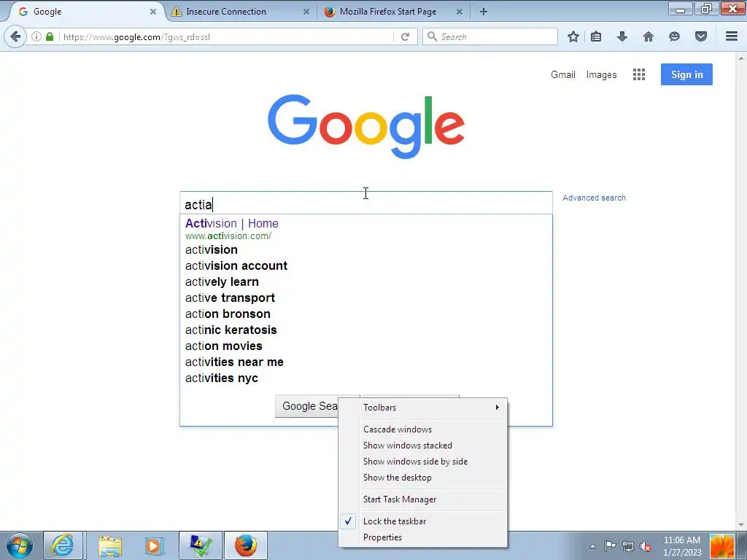747x560 pixels.
Task: Save page to Pocket icon
Action: pyautogui.click(x=701, y=36)
